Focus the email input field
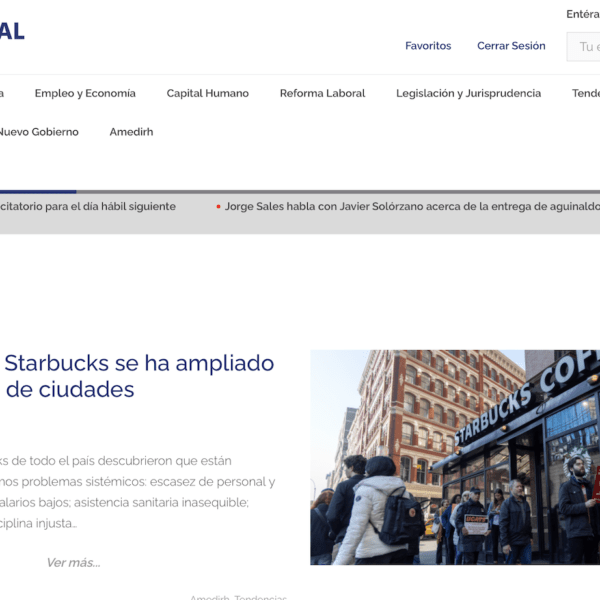Image resolution: width=600 pixels, height=600 pixels. coord(583,47)
